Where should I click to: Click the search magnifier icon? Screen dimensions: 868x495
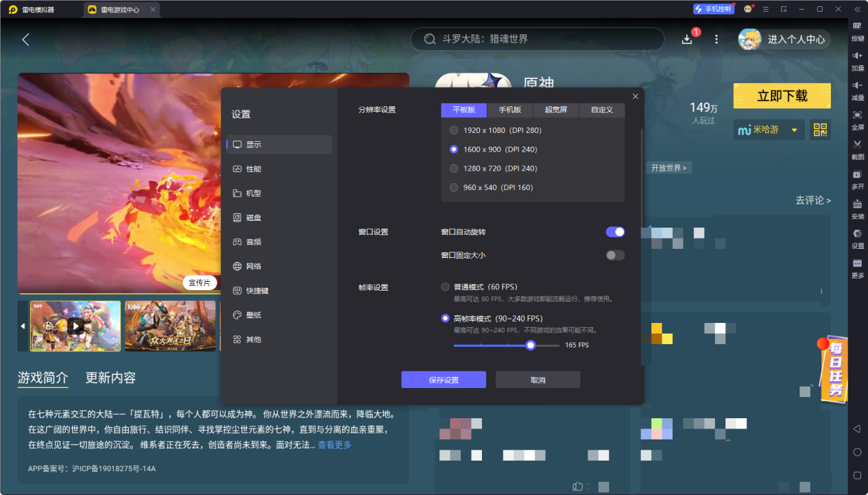coord(430,39)
